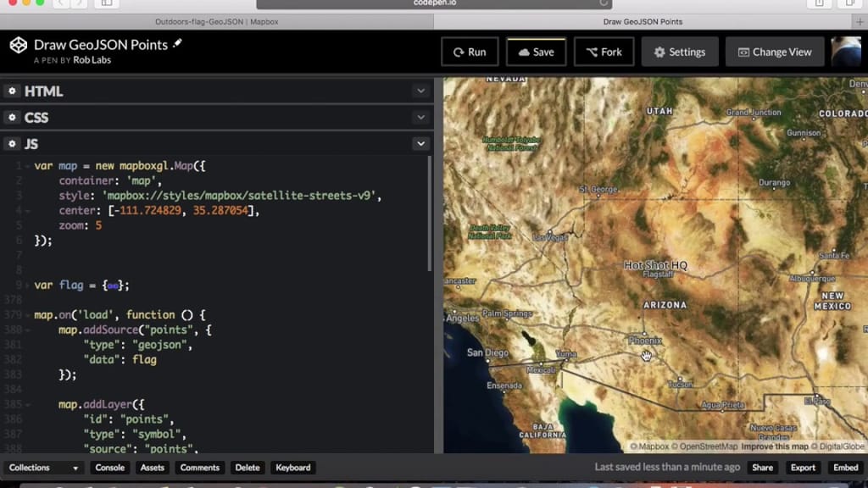Open DigitalGlobe attribution link

[x=837, y=446]
